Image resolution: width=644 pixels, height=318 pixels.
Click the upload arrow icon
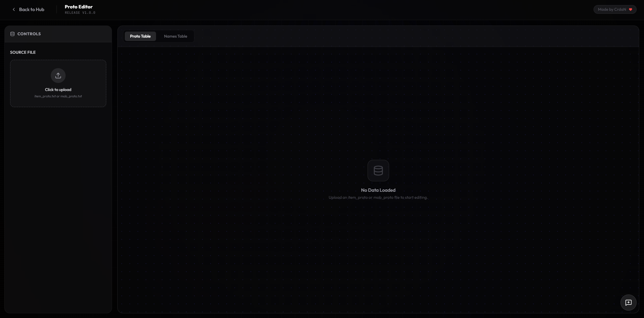pyautogui.click(x=58, y=76)
